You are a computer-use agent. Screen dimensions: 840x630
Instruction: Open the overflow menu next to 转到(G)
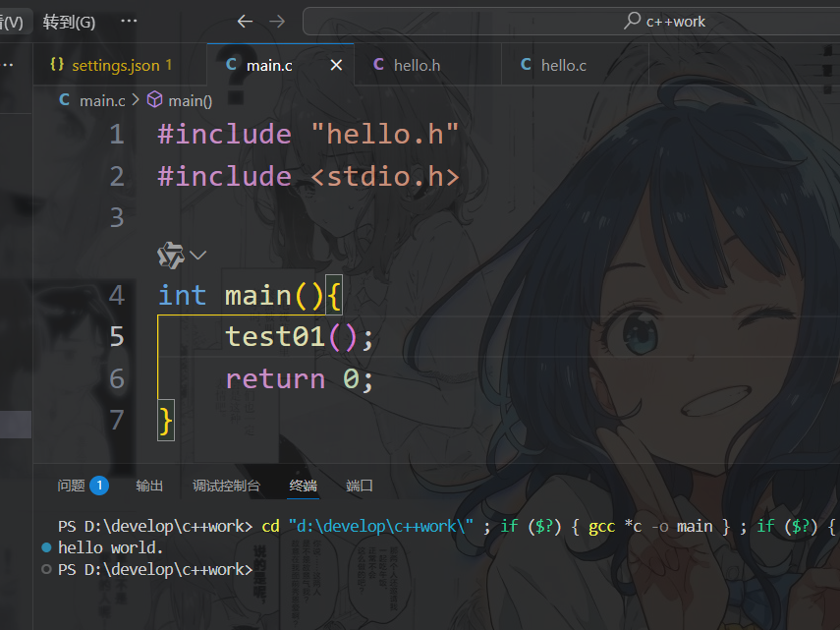point(129,21)
